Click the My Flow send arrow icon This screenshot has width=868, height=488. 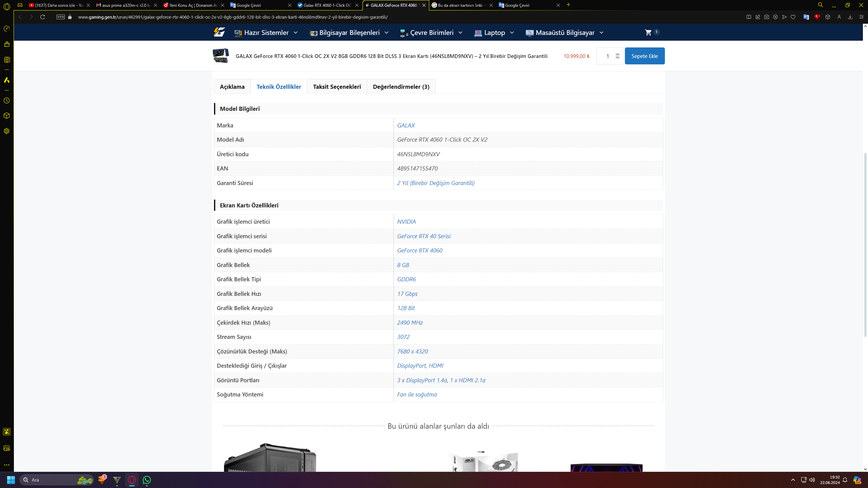click(784, 17)
